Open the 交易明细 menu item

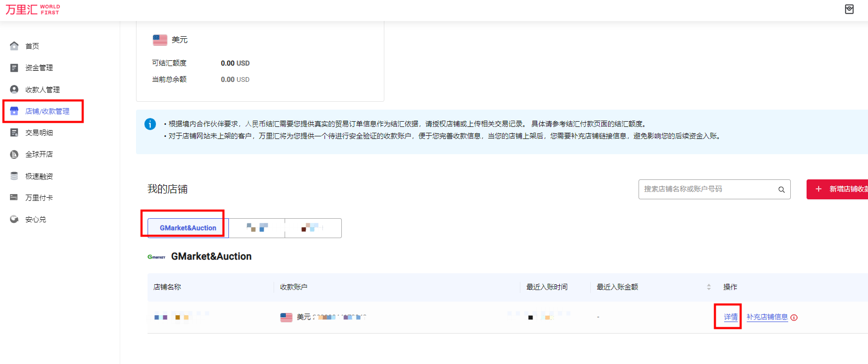pyautogui.click(x=39, y=133)
